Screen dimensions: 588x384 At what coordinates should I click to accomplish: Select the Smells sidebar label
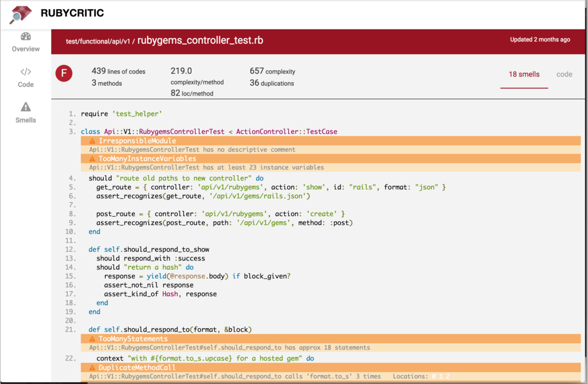point(25,120)
